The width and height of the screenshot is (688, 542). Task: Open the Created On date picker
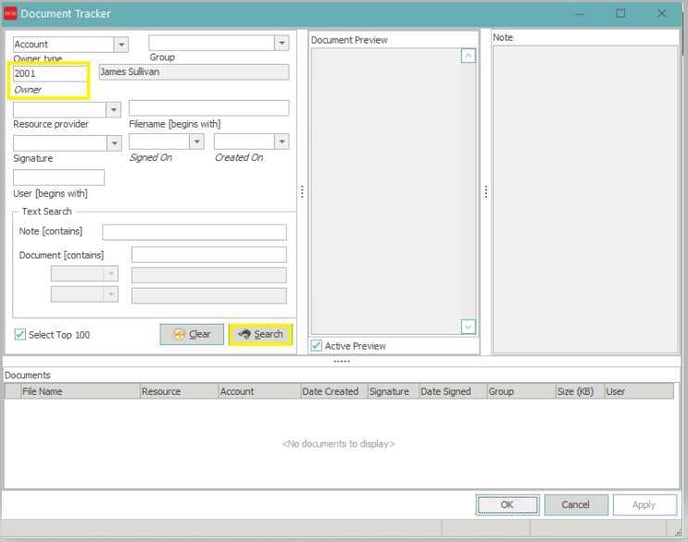pos(282,143)
